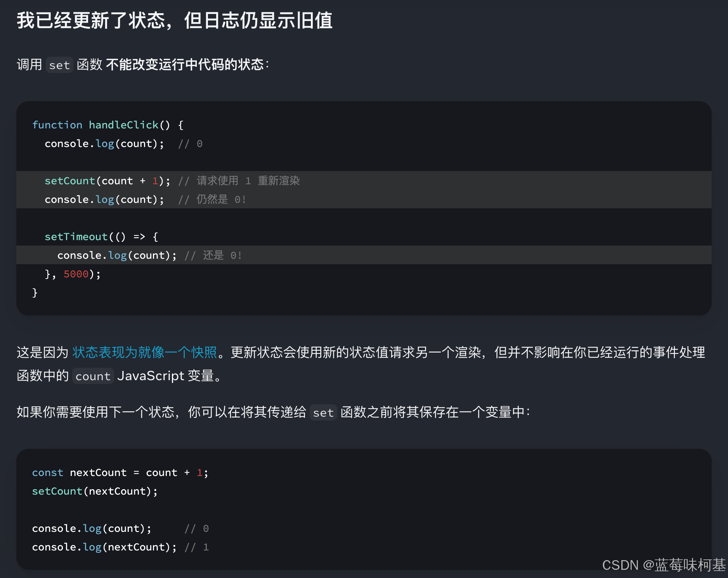
Task: Open the 状态表现为就像一个快照 link
Action: pos(145,352)
